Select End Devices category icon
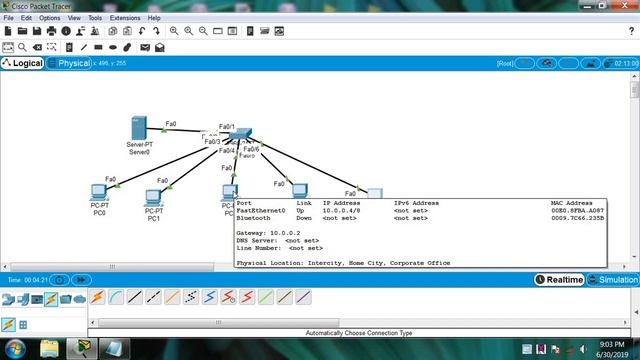The height and width of the screenshot is (360, 640). pos(23,300)
